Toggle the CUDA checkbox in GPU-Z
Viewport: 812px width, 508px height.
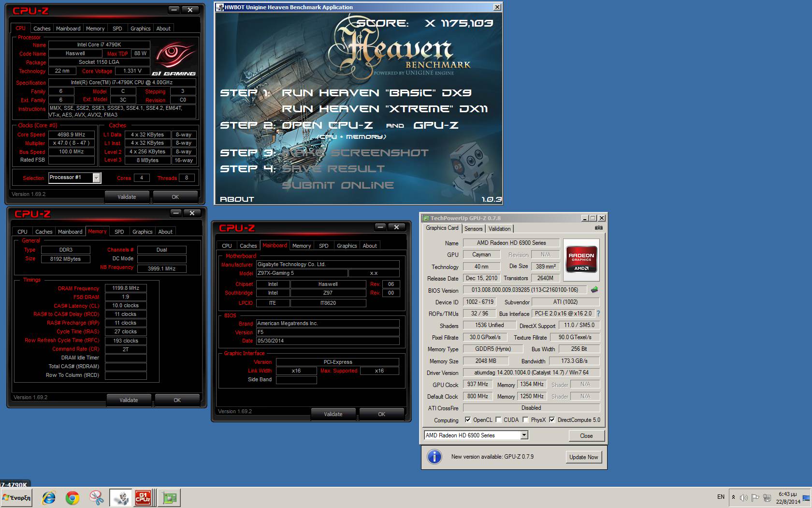pos(498,420)
